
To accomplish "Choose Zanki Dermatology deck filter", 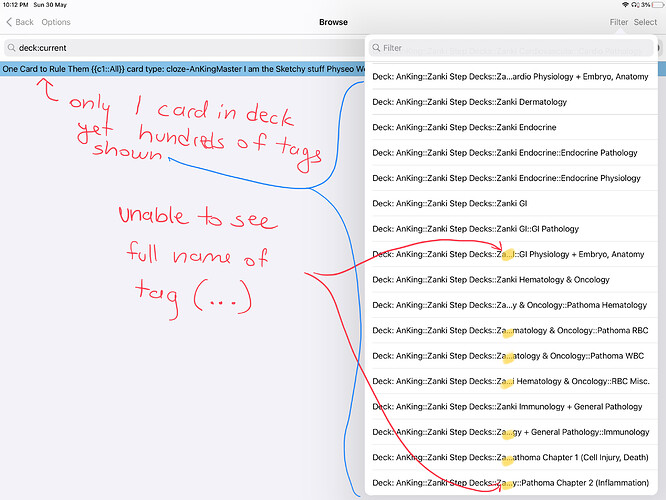I will [511, 102].
